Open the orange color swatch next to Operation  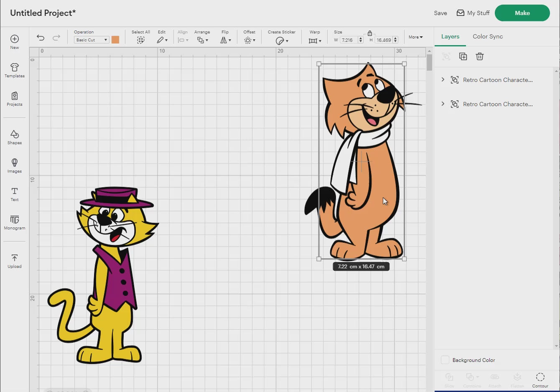click(115, 40)
